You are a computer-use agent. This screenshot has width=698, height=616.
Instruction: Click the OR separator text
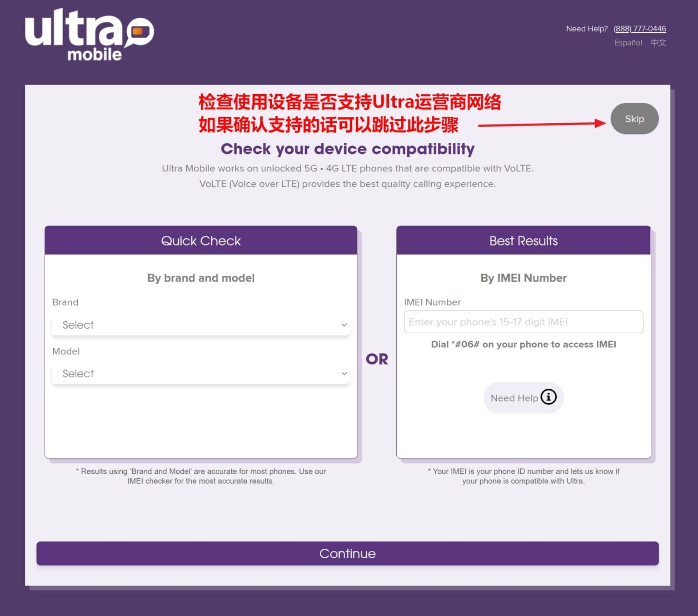(377, 359)
